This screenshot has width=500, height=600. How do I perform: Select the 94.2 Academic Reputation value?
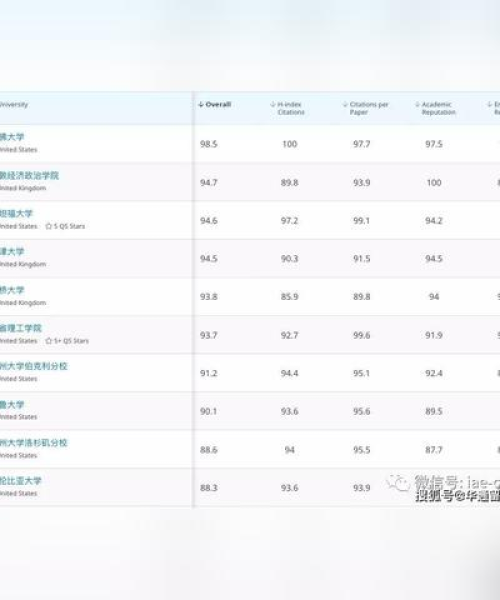[434, 221]
